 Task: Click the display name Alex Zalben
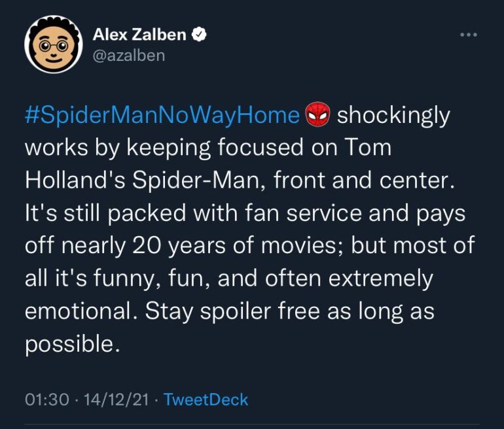coord(139,35)
